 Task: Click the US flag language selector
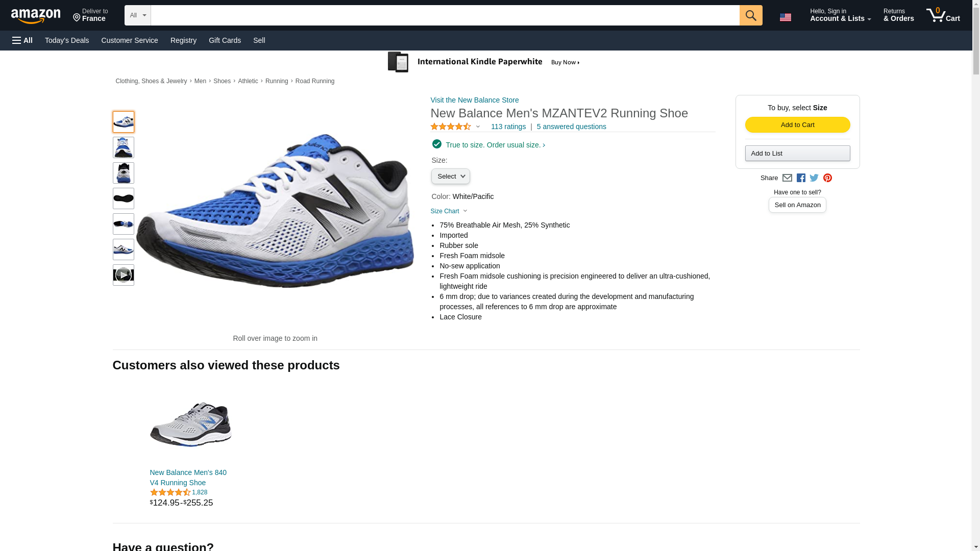tap(785, 17)
